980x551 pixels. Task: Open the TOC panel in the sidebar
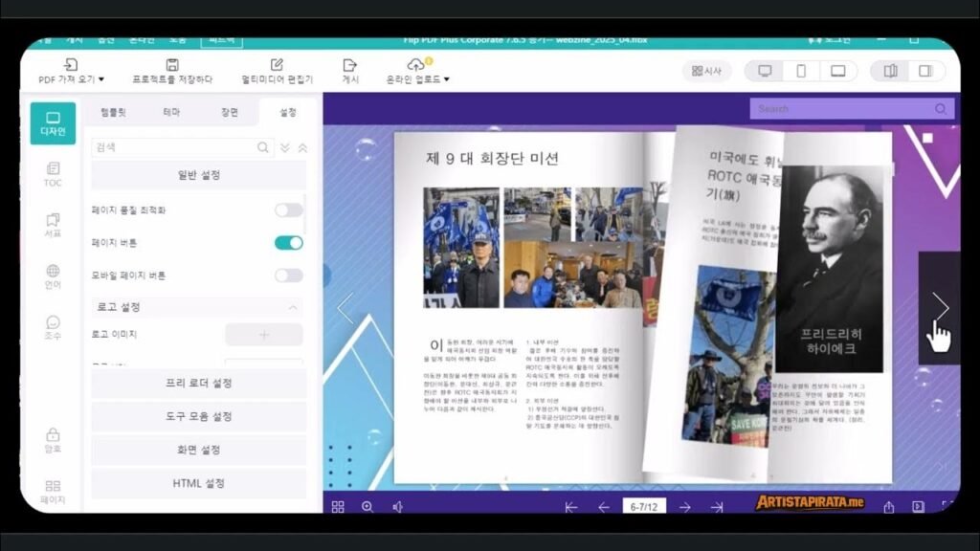pyautogui.click(x=53, y=175)
